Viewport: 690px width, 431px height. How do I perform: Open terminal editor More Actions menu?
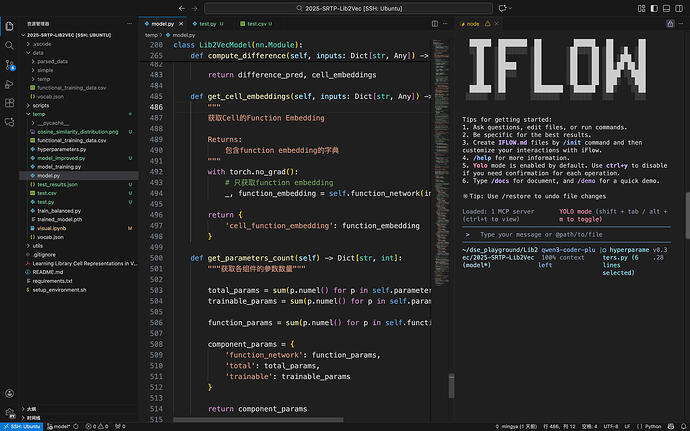click(681, 24)
